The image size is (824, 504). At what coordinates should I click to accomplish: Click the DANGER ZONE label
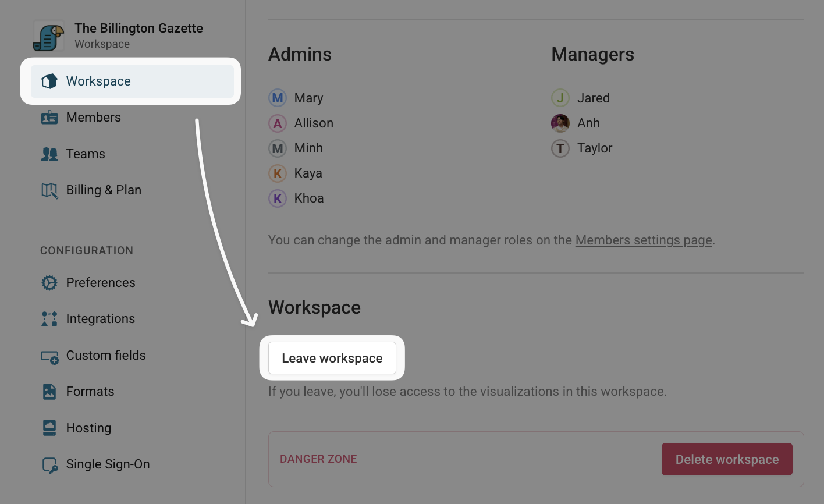[318, 459]
